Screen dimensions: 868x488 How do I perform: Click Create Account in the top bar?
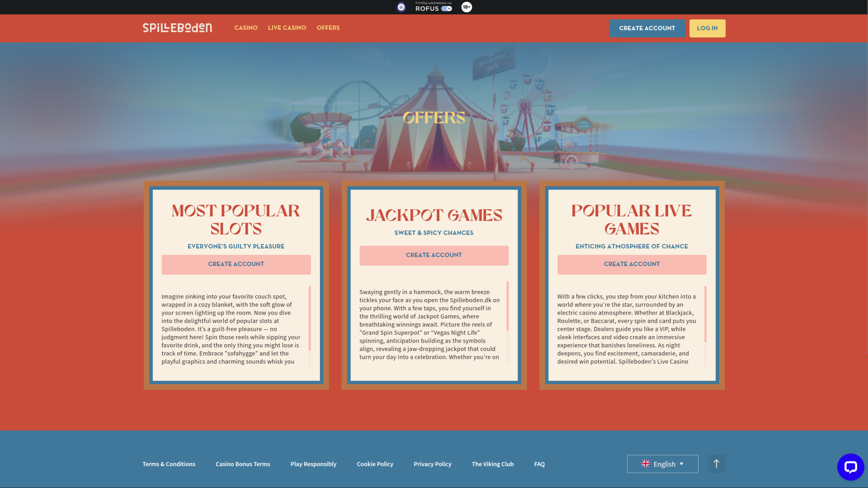click(x=647, y=28)
